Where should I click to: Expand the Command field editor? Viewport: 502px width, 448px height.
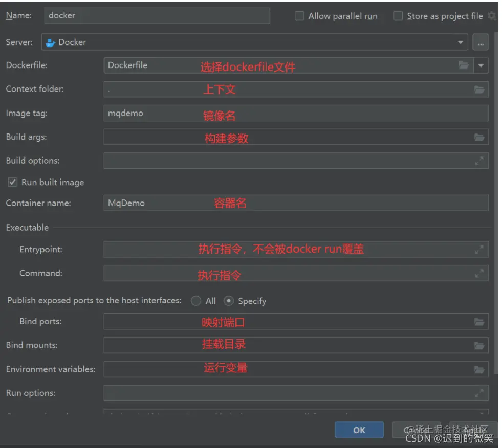479,273
